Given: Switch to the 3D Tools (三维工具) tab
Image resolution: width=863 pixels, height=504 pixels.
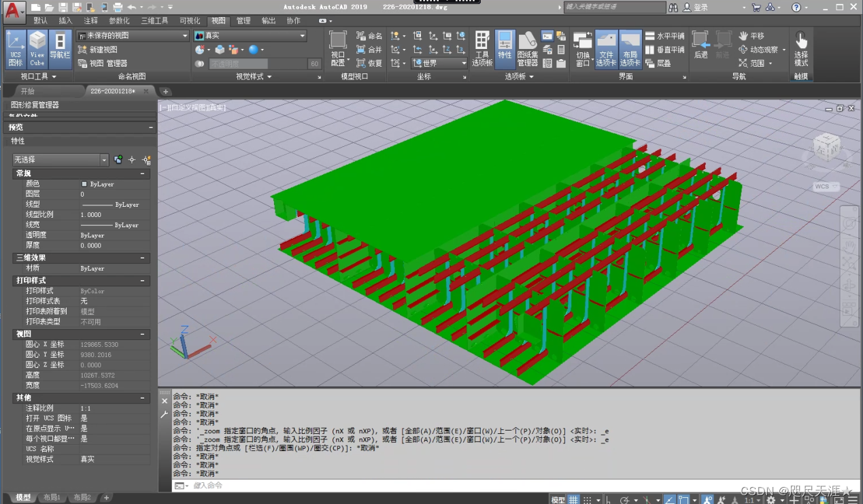Looking at the screenshot, I should tap(154, 20).
